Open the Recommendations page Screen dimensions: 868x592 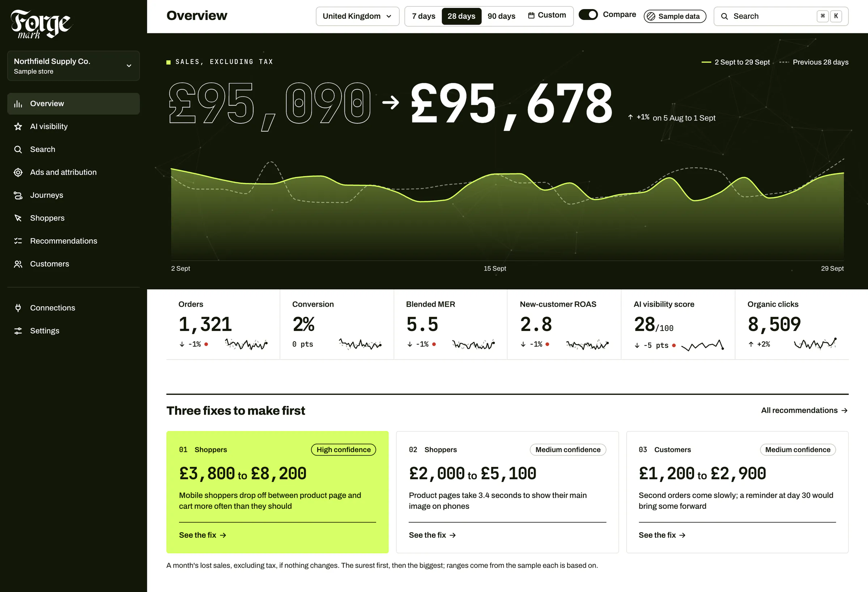pyautogui.click(x=73, y=241)
